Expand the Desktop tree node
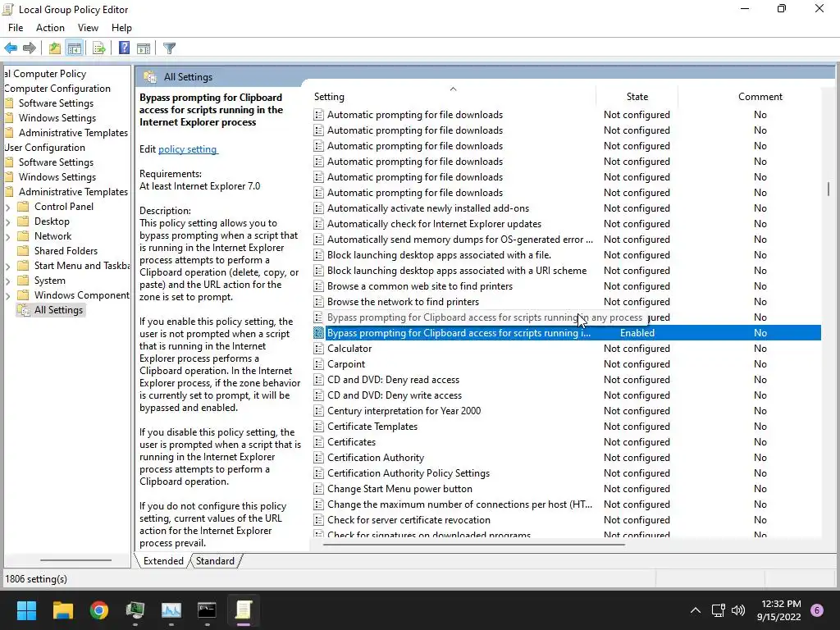This screenshot has width=840, height=630. (x=7, y=221)
